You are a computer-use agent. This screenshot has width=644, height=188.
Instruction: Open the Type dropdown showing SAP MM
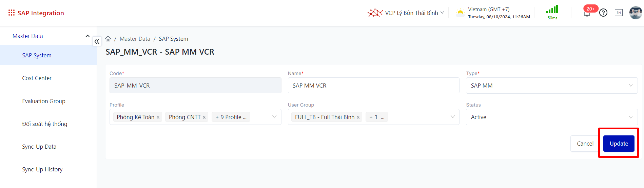551,86
